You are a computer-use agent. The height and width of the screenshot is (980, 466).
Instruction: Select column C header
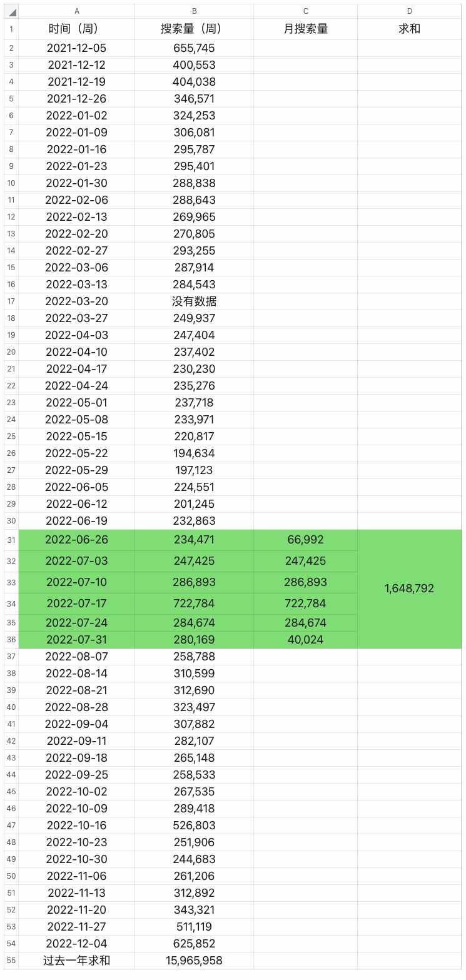click(306, 12)
